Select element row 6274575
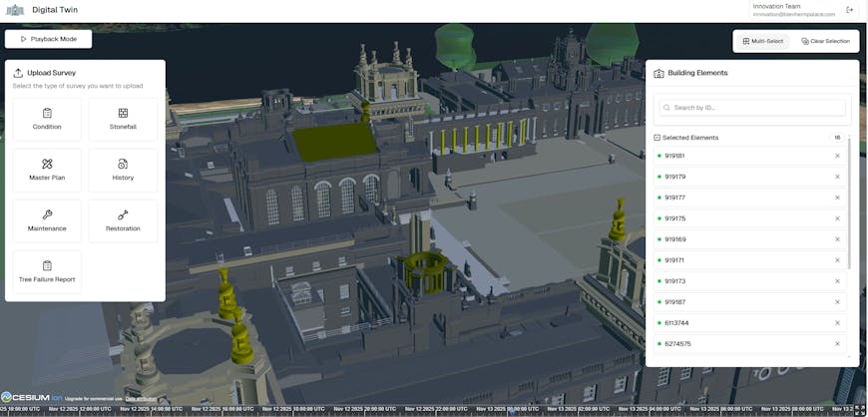868x417 pixels. point(749,344)
